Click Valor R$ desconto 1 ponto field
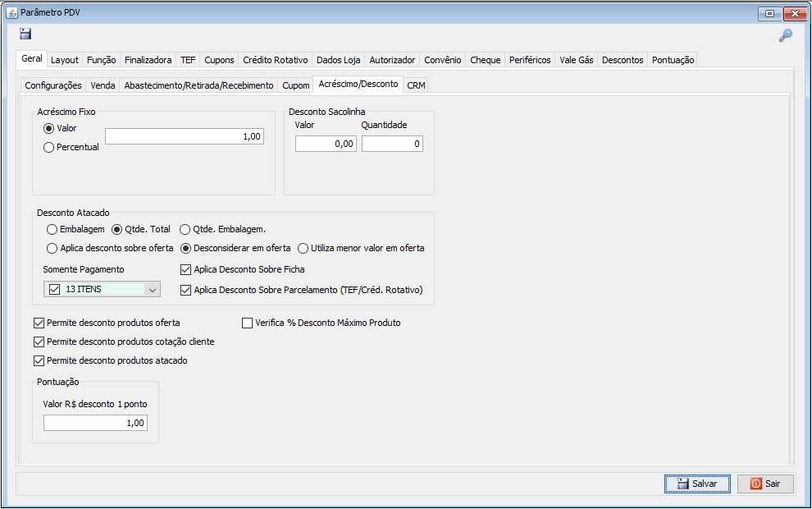Screen dimensions: 812x509 pos(95,423)
